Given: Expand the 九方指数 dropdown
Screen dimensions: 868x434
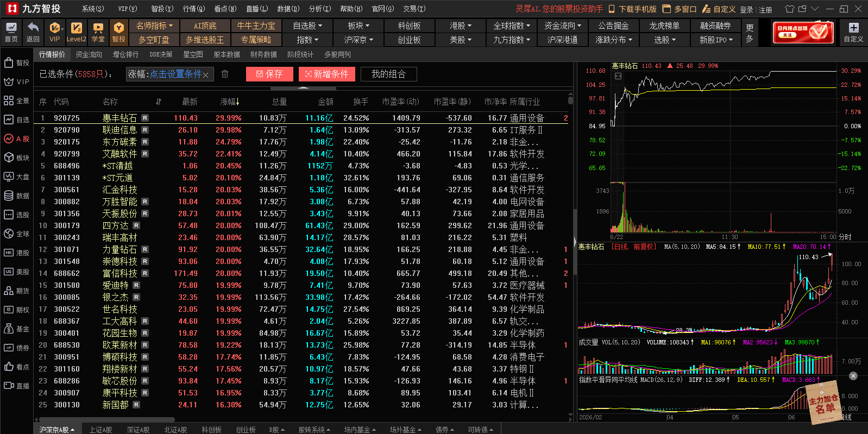Looking at the screenshot, I should click(512, 40).
